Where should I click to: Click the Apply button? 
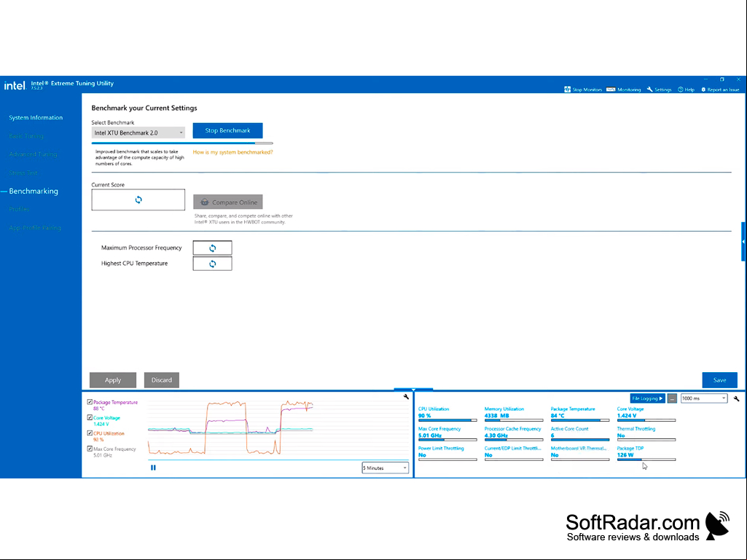click(113, 380)
